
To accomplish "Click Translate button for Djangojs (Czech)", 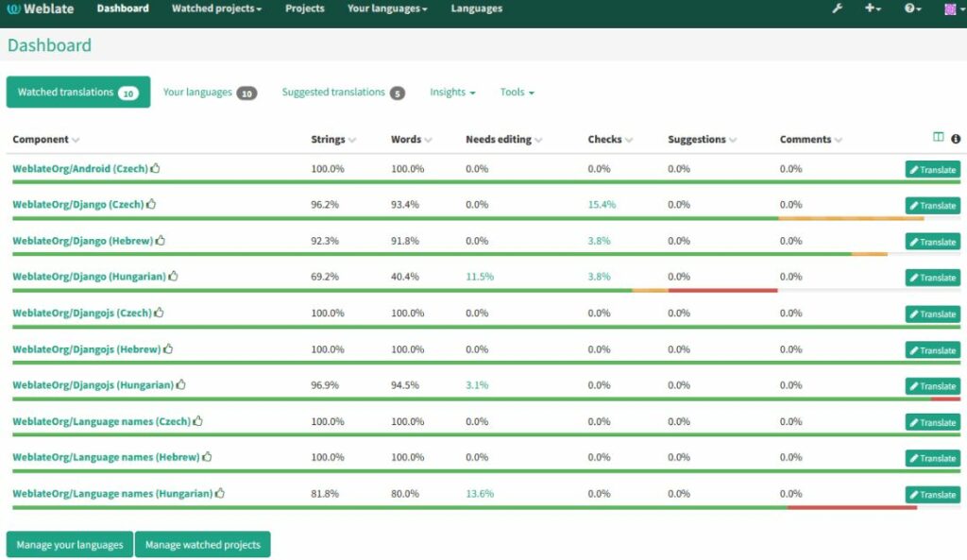I will (x=932, y=314).
